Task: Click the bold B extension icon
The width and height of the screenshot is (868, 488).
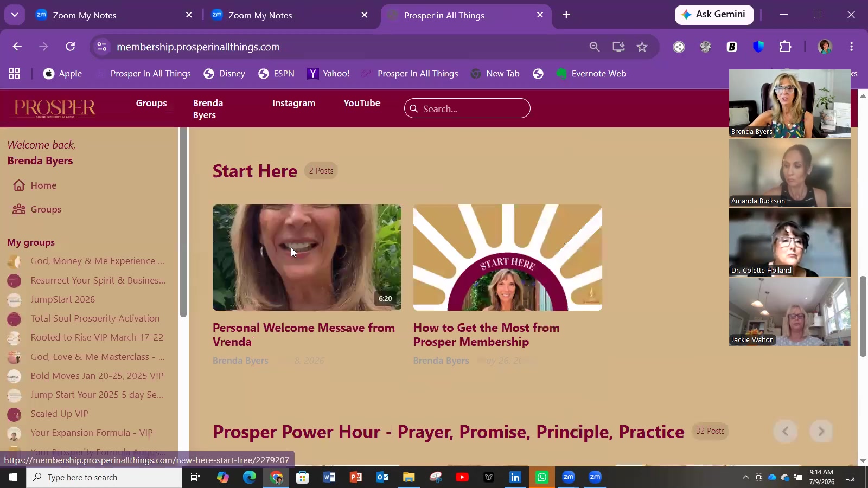Action: coord(732,47)
